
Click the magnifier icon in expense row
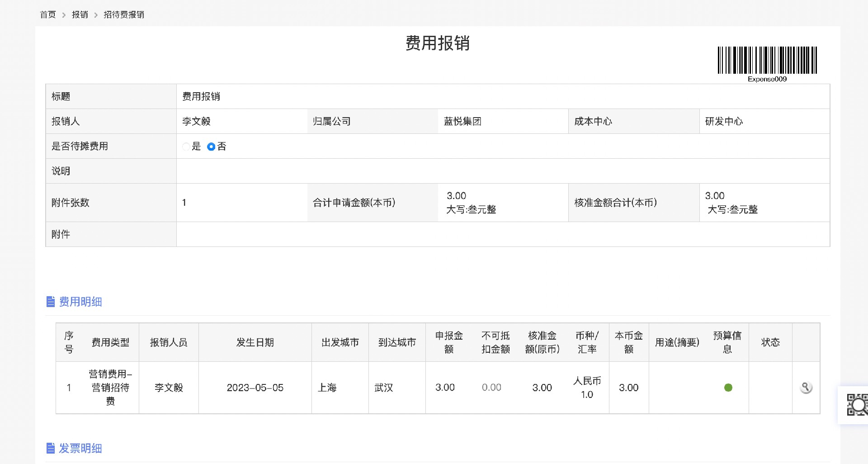coord(806,388)
